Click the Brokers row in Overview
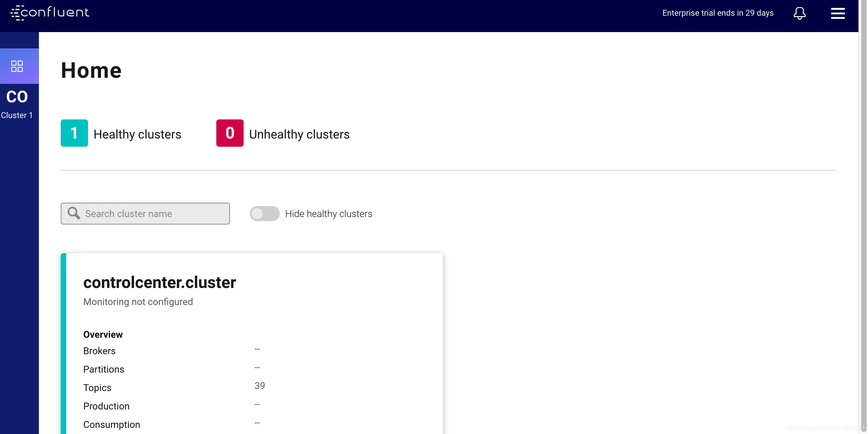The image size is (868, 434). [x=99, y=351]
